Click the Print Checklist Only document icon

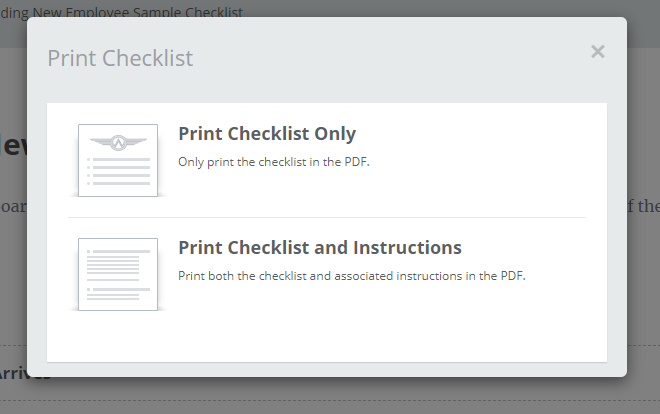118,160
